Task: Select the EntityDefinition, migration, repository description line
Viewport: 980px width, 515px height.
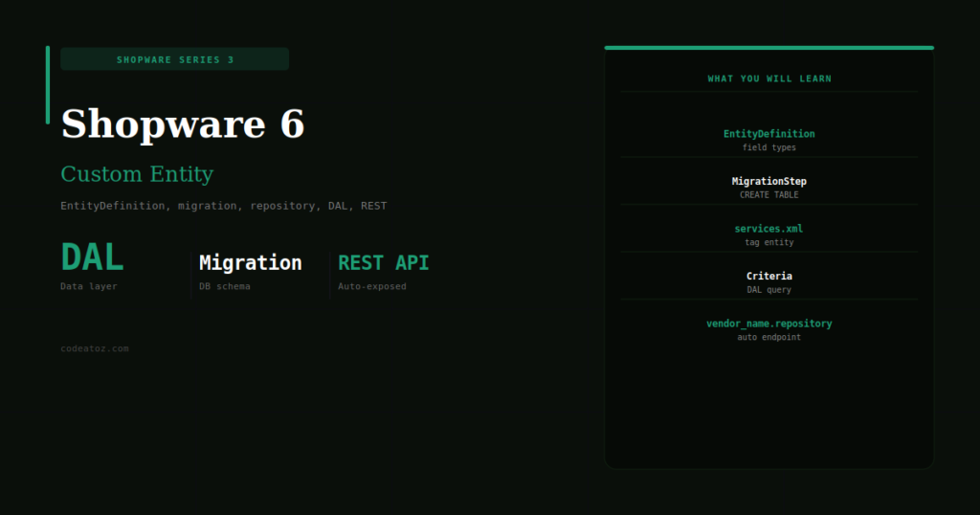Action: [x=224, y=206]
